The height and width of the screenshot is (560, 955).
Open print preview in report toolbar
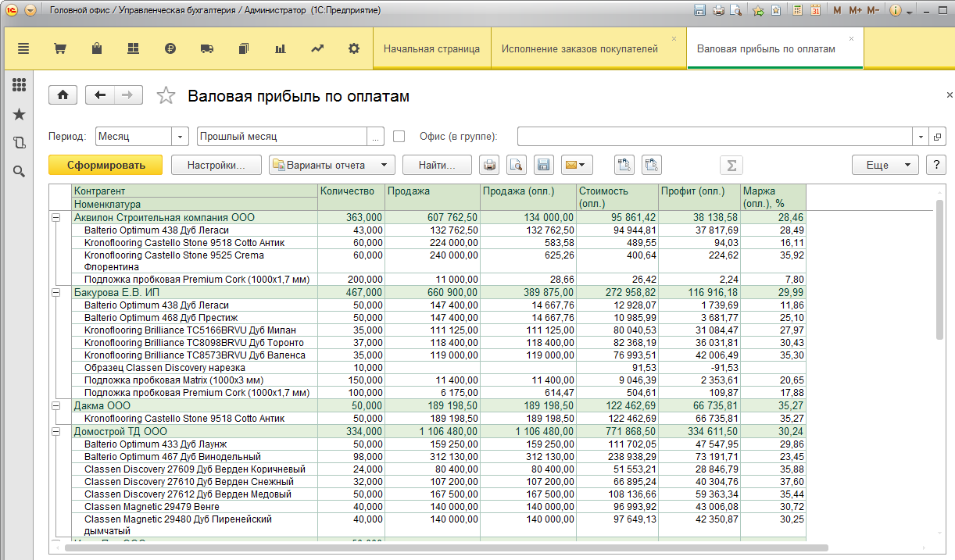pyautogui.click(x=516, y=165)
